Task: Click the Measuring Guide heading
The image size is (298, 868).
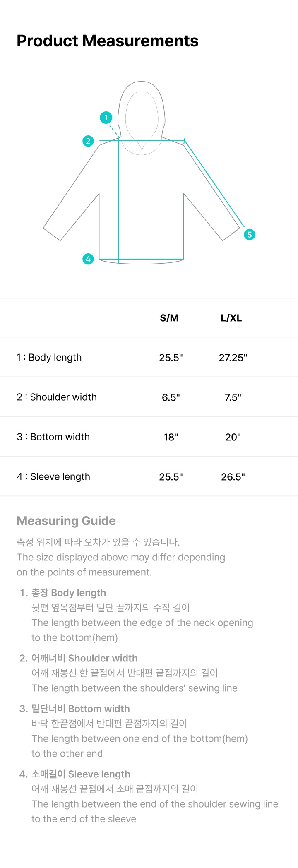Action: 66,521
